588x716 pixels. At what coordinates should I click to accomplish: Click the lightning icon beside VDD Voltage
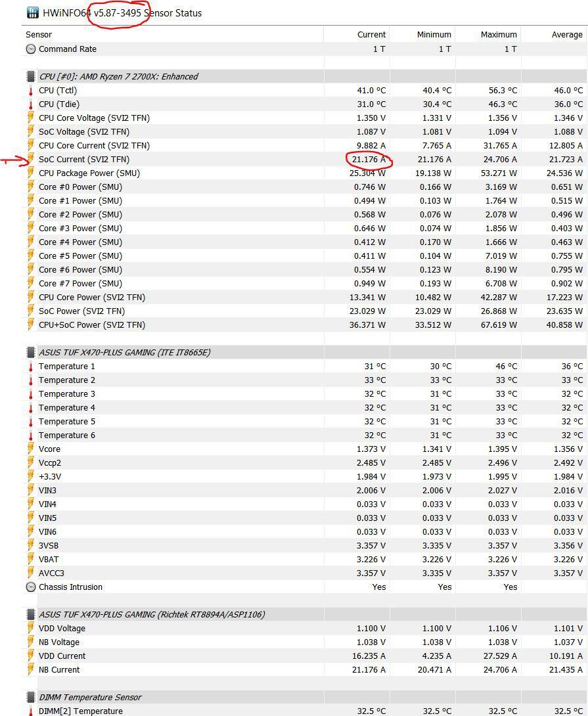(31, 629)
